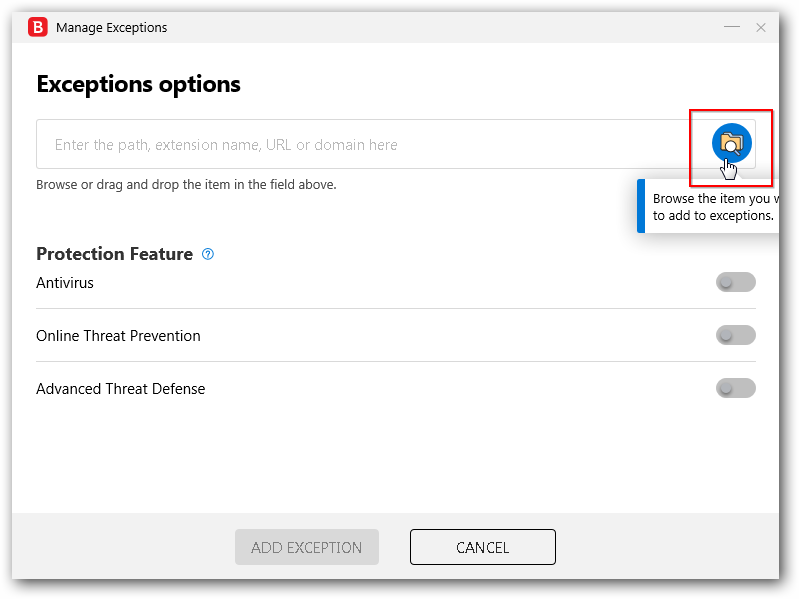Click the Protection Feature help icon

click(208, 254)
